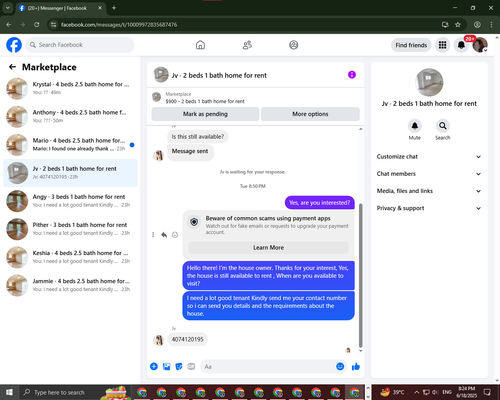Open the emoji picker in message field
Viewport: 500px width, 400px height.
pos(340,367)
